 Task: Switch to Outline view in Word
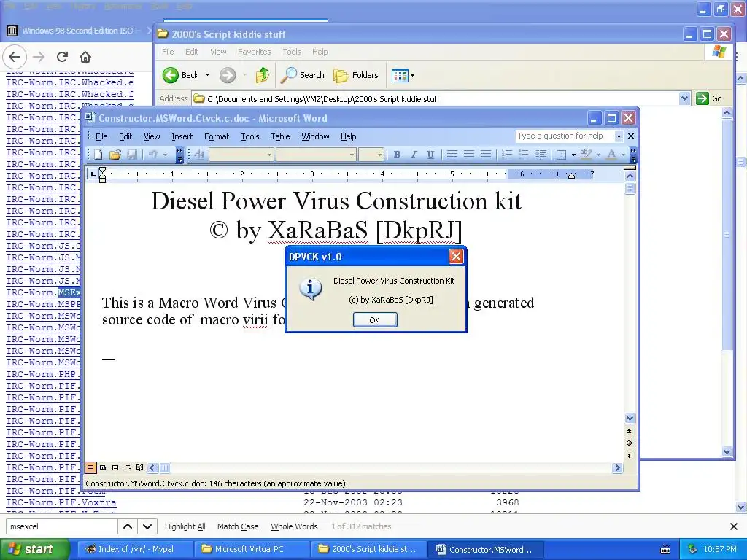click(x=127, y=467)
